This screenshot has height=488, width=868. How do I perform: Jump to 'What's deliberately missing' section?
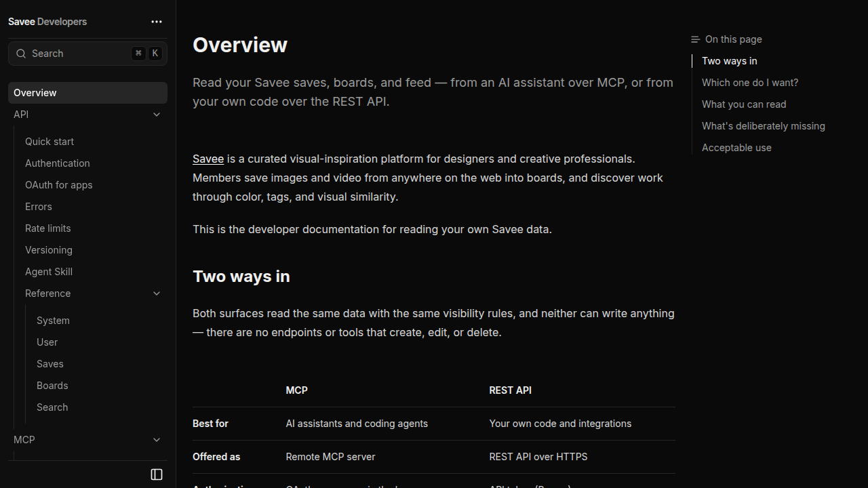click(764, 126)
